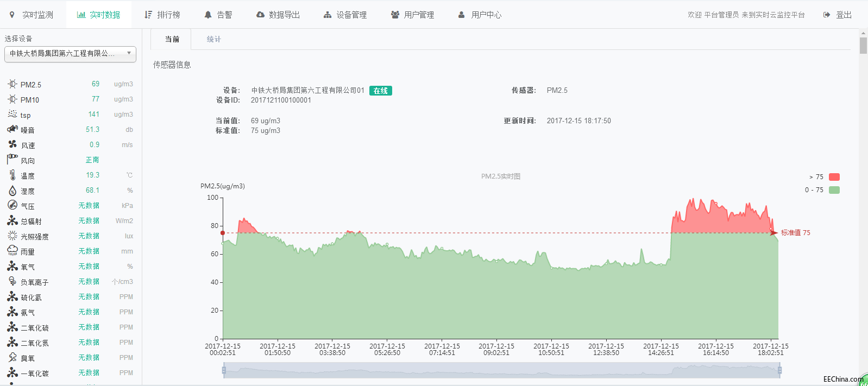Screen dimensions: 868x386
Task: Select the humidity (湿度) droplet icon
Action: click(12, 191)
